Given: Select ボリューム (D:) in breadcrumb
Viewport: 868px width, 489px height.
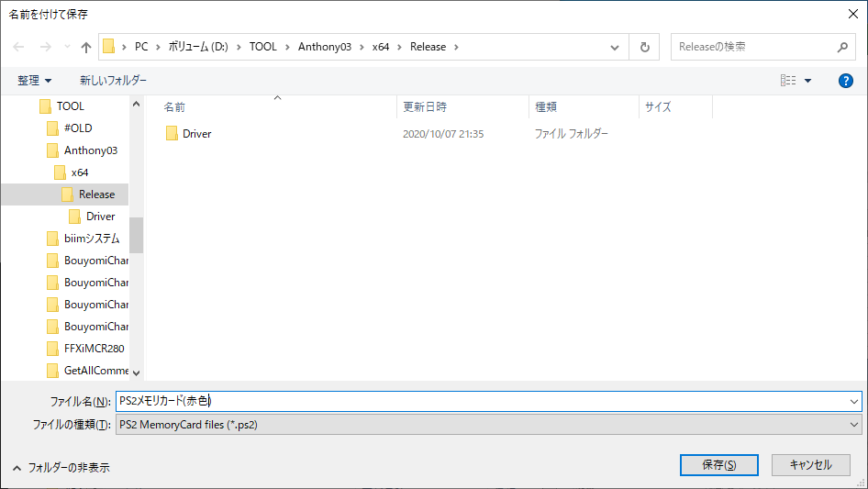Looking at the screenshot, I should tap(198, 47).
